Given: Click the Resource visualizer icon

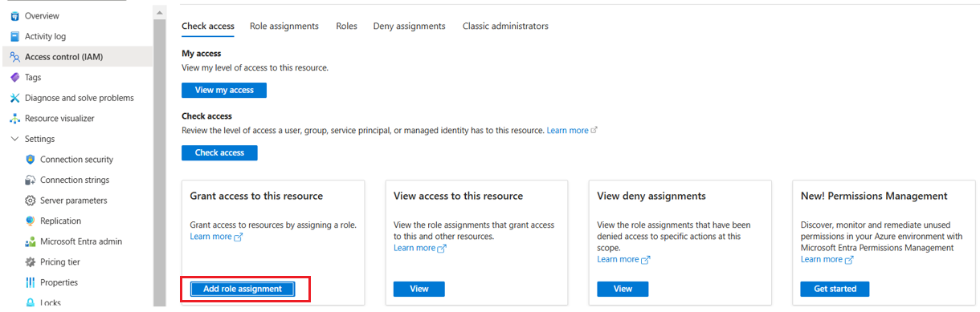Looking at the screenshot, I should point(14,119).
